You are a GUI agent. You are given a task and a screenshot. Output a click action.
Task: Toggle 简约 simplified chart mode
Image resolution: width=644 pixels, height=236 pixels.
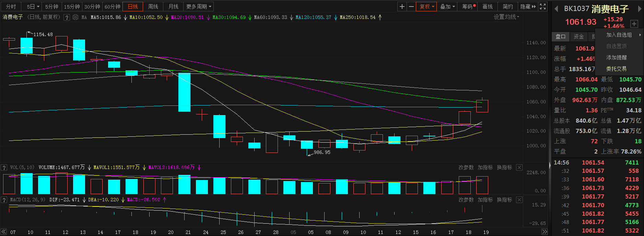508,7
